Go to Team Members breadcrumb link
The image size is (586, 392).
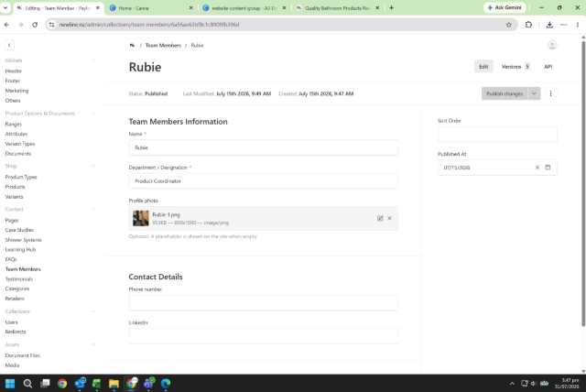[x=163, y=45]
